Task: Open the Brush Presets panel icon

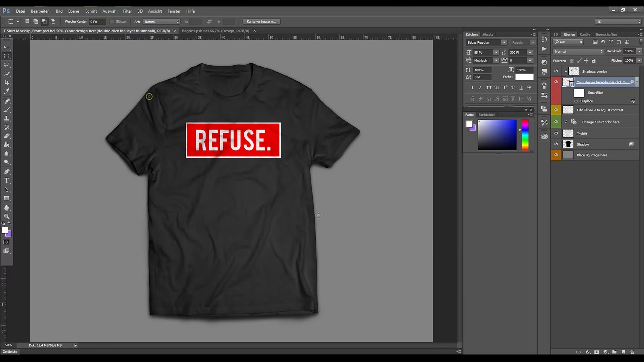Action: click(544, 95)
